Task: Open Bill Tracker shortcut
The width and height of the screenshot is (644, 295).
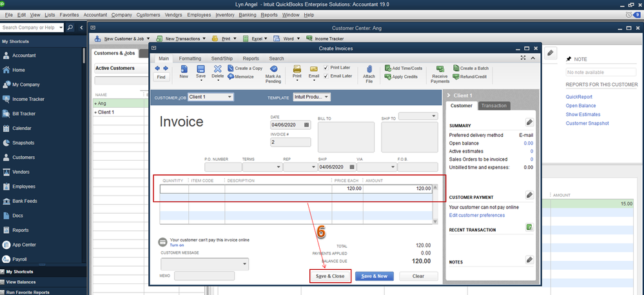Action: pos(24,114)
